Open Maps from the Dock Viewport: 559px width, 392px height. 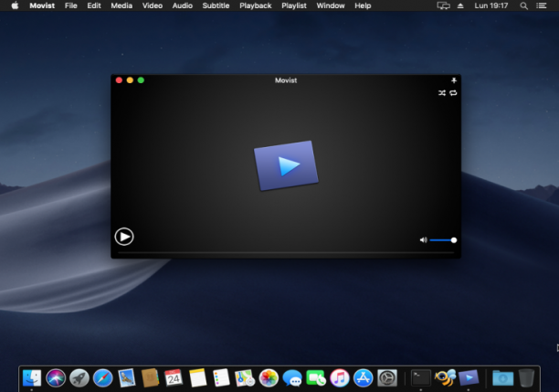click(245, 378)
